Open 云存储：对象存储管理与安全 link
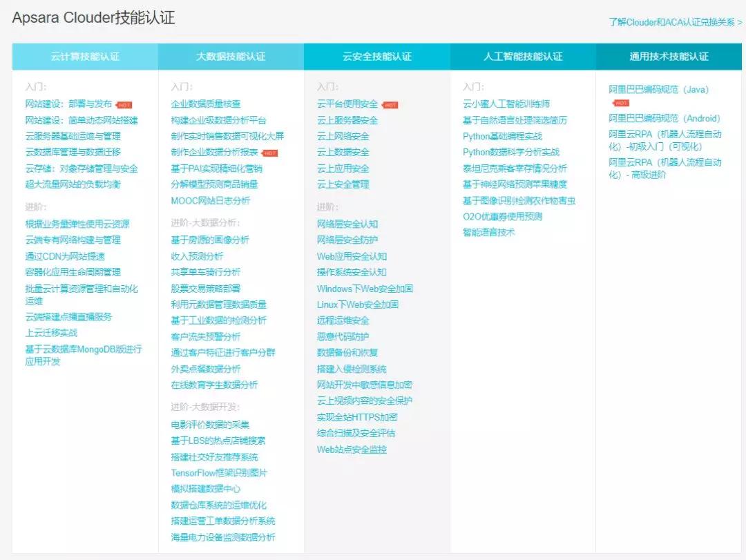The image size is (746, 560). click(x=82, y=168)
